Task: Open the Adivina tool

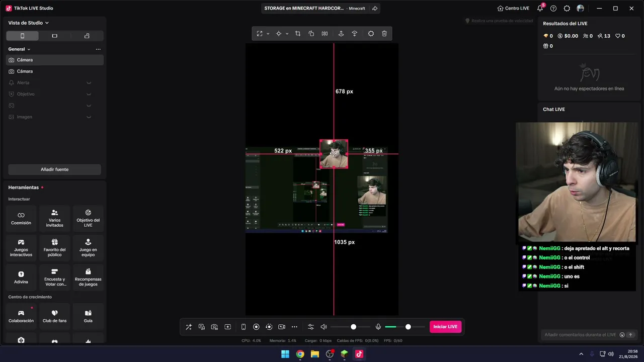Action: [x=21, y=278]
